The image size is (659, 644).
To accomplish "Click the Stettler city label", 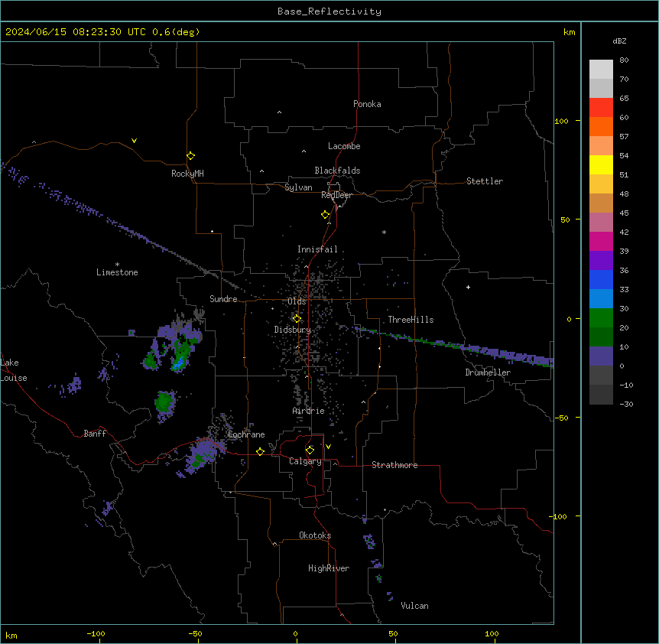I will [x=485, y=181].
